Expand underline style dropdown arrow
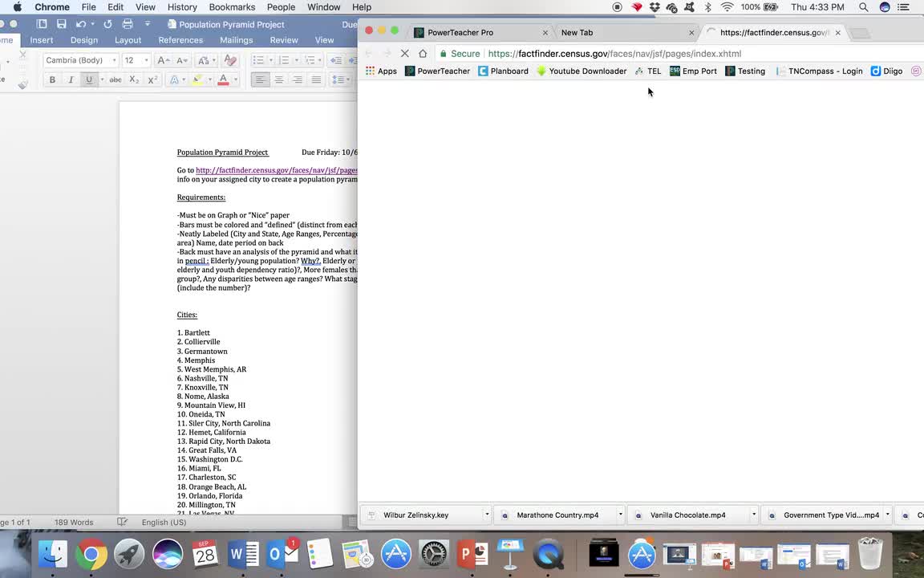 tap(102, 79)
